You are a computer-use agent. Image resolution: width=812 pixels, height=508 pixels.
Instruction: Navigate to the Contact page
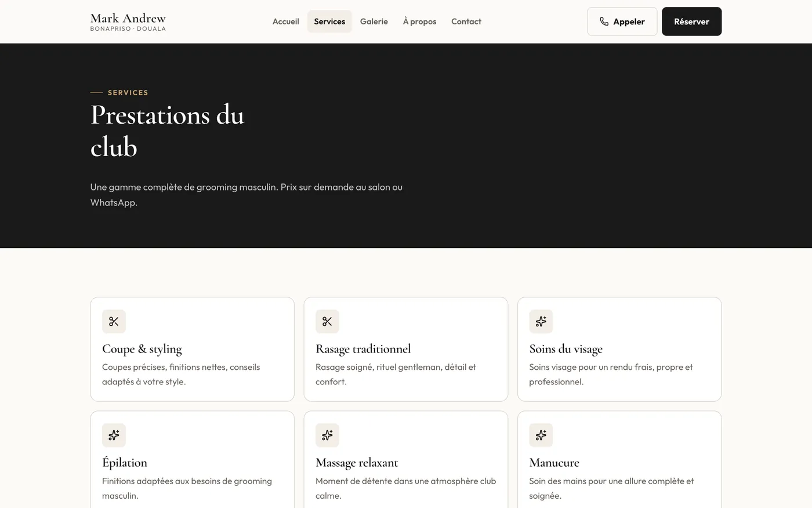tap(466, 21)
